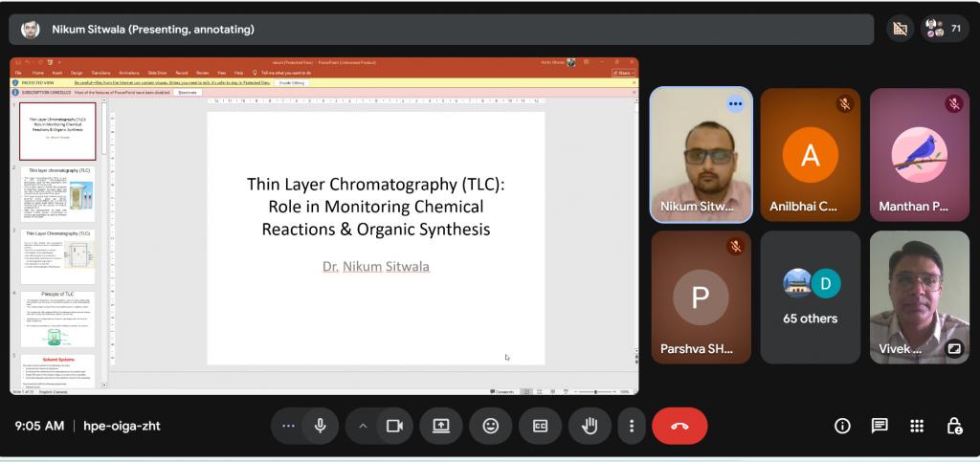Screen dimensions: 980x462
Task: Open the Activities grid icon
Action: [916, 426]
